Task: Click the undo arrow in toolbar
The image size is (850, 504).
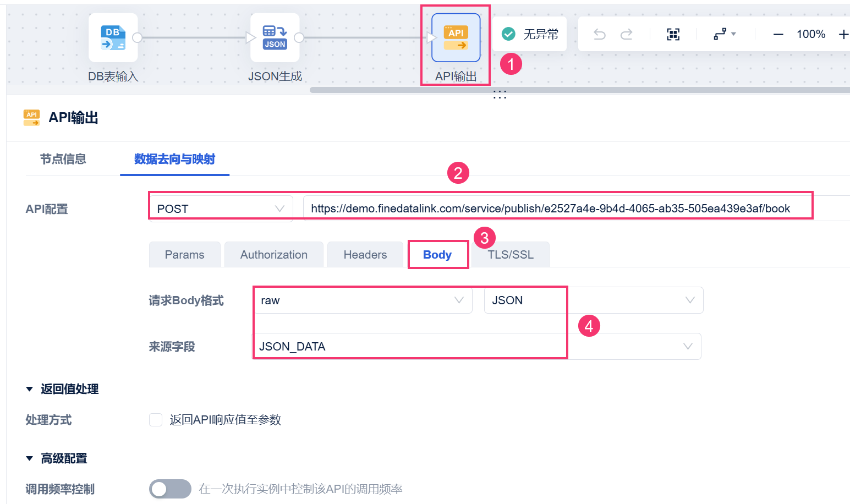Action: 600,35
